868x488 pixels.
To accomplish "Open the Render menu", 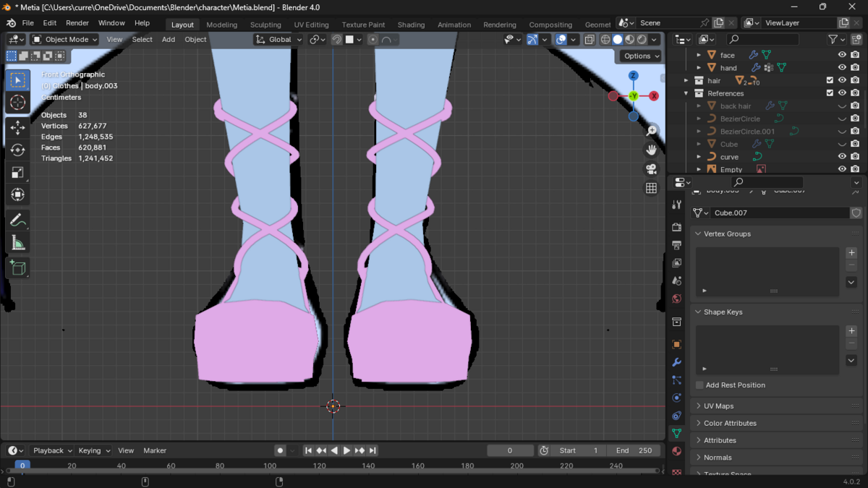I will [77, 23].
